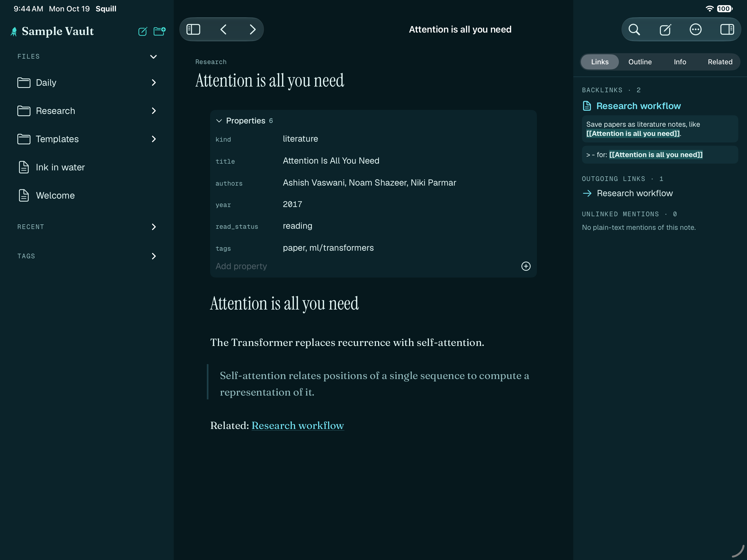Viewport: 747px width, 560px height.
Task: Open the Research workflow backlink title
Action: tap(638, 106)
